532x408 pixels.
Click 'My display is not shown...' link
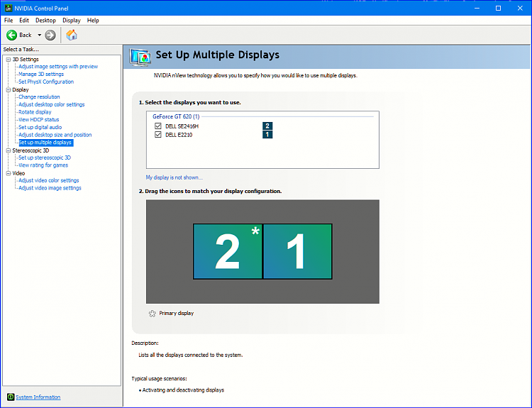click(x=174, y=177)
